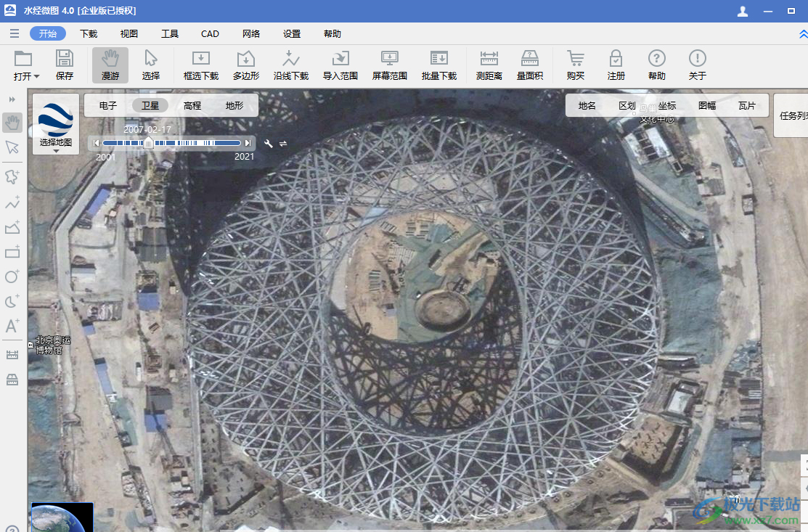
Task: Start 多边形 polygon download
Action: pyautogui.click(x=246, y=65)
